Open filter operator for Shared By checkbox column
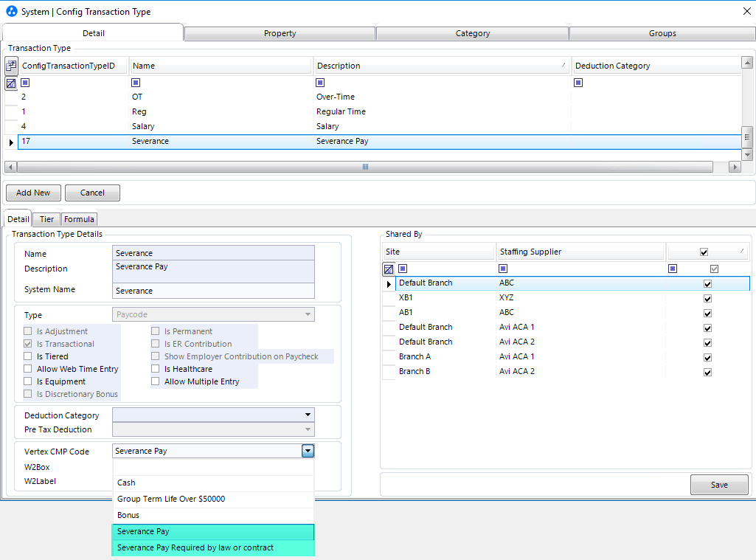The height and width of the screenshot is (560, 756). point(673,269)
